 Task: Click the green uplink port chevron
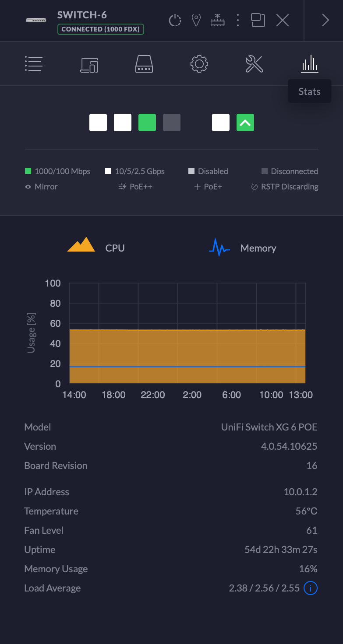coord(245,122)
